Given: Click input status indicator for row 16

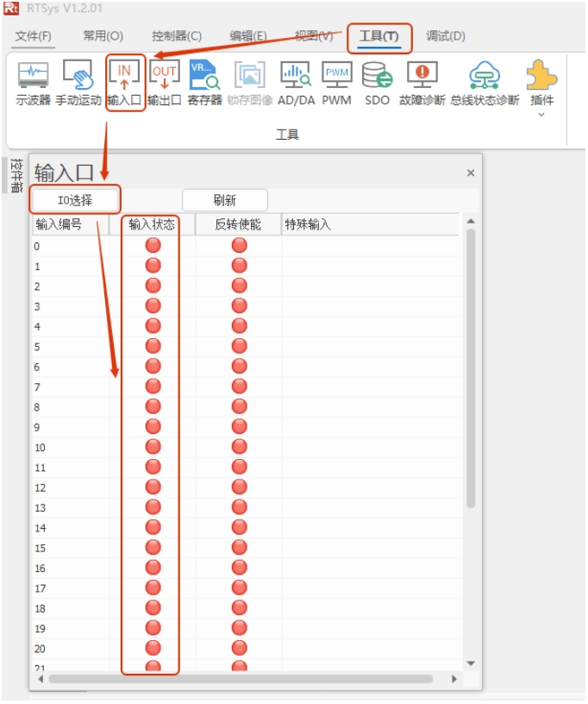Looking at the screenshot, I should click(153, 568).
